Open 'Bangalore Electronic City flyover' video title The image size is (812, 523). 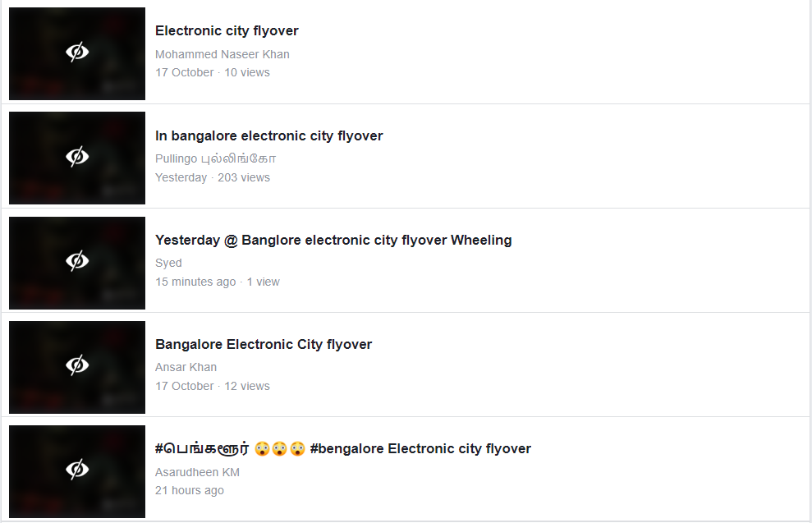tap(264, 345)
